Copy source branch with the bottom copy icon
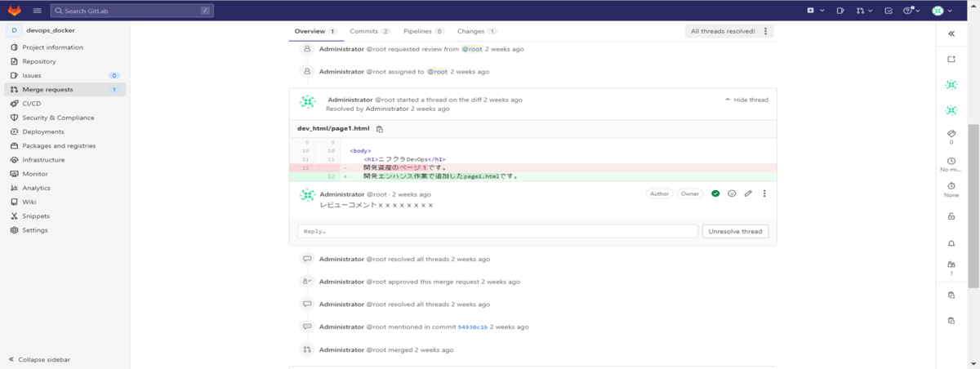Image resolution: width=980 pixels, height=369 pixels. (951, 321)
